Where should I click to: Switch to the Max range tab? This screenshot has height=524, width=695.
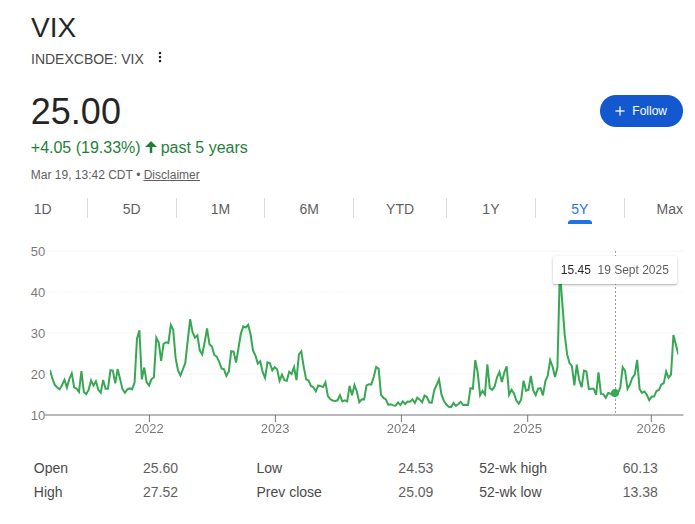pos(669,209)
